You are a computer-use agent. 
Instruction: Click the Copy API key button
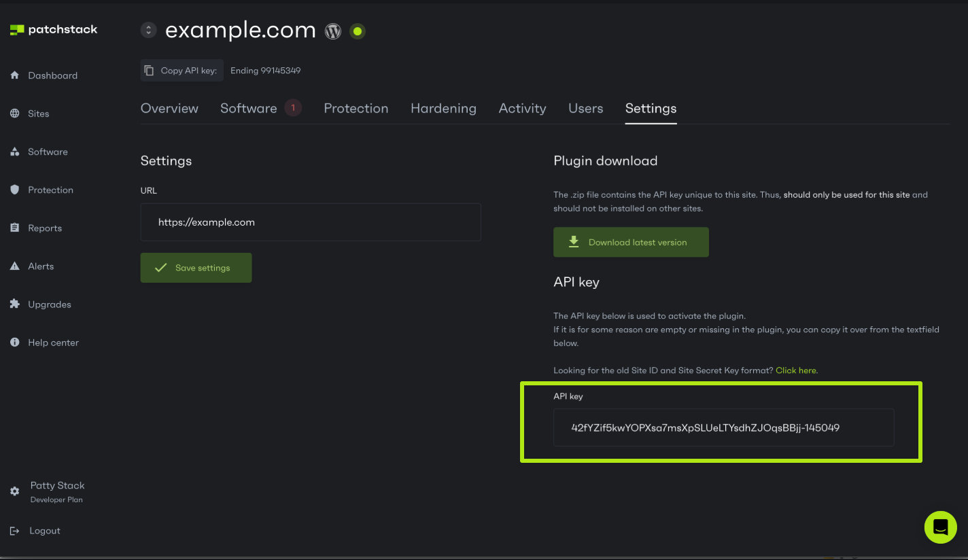(x=182, y=71)
